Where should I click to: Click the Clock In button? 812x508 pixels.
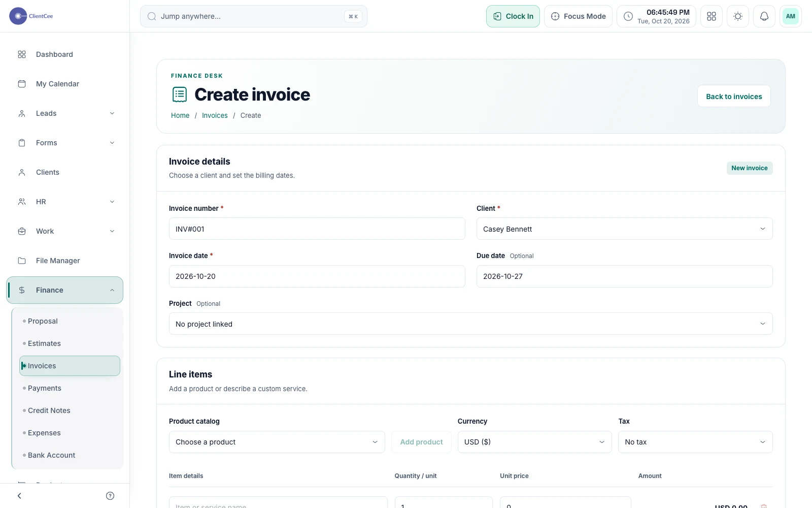coord(513,16)
